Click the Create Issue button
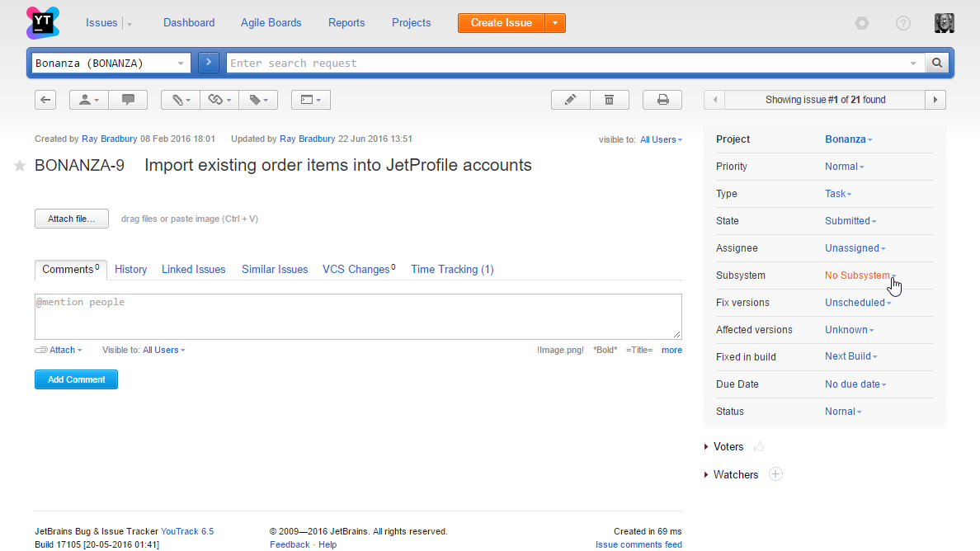This screenshot has width=980, height=551. pos(502,23)
